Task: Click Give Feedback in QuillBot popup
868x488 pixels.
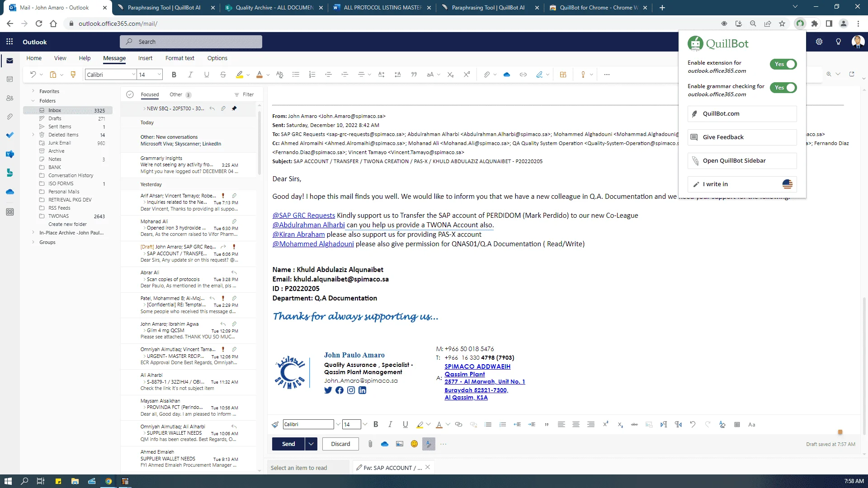Action: [742, 137]
